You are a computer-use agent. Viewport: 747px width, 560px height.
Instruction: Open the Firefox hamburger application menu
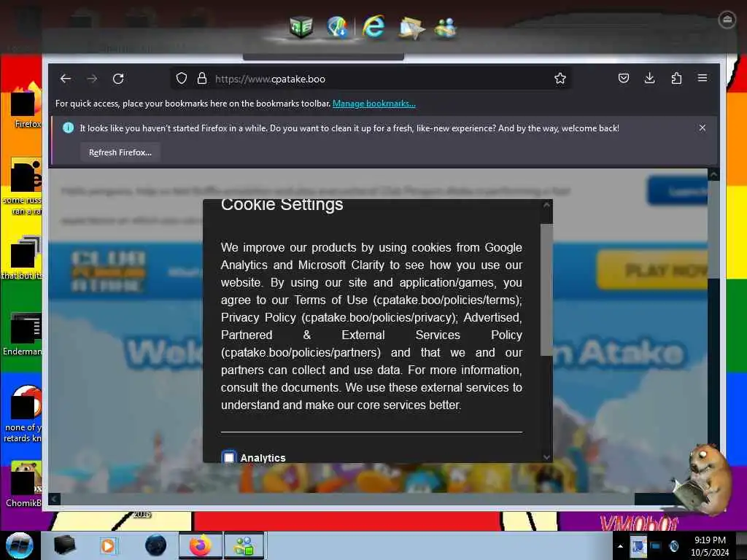(x=703, y=77)
